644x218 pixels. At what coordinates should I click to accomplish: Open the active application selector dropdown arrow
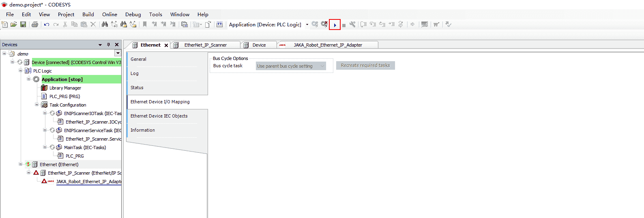tap(307, 25)
